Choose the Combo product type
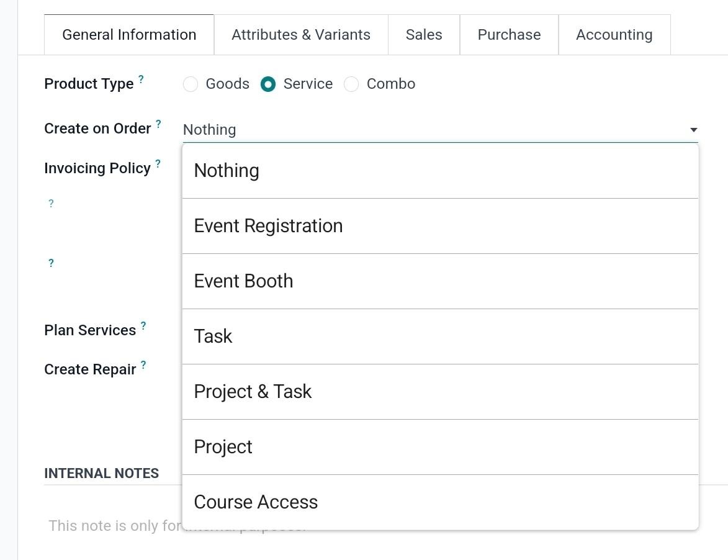The width and height of the screenshot is (728, 560). point(351,84)
